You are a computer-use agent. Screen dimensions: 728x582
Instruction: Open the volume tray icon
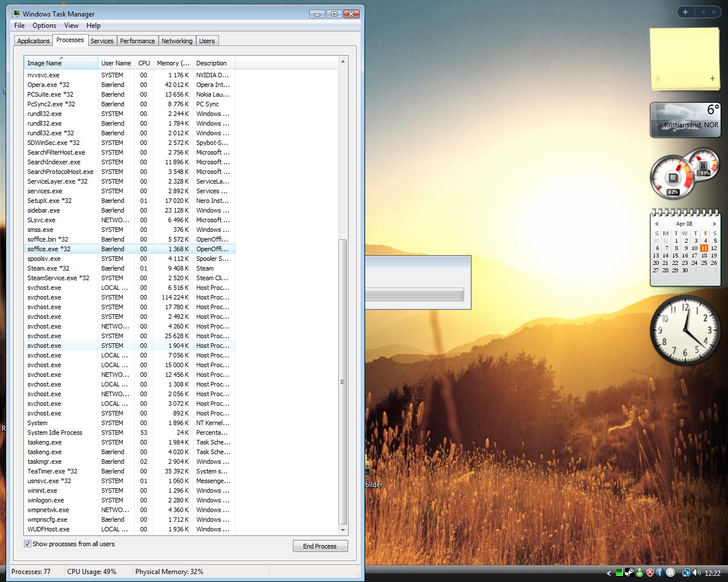point(696,573)
